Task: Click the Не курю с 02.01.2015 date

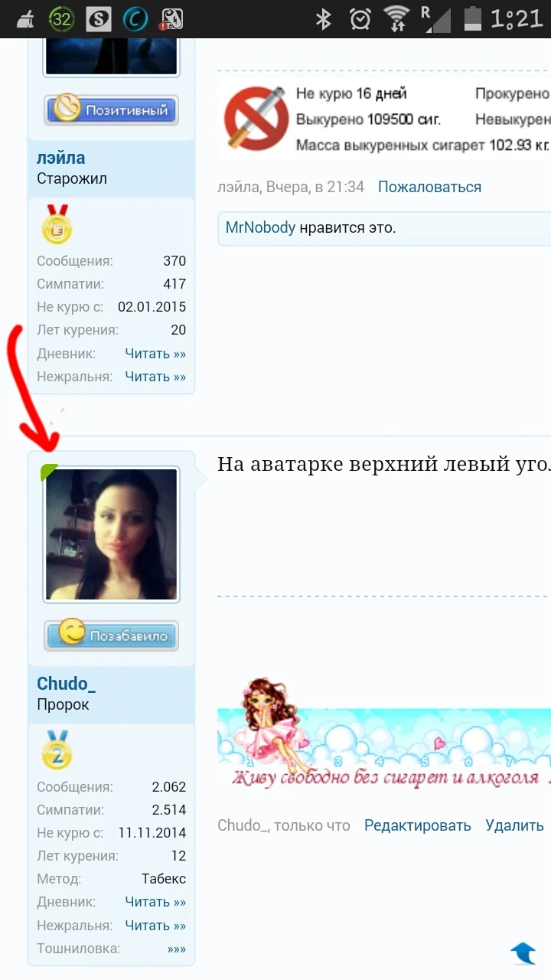Action: coord(152,307)
